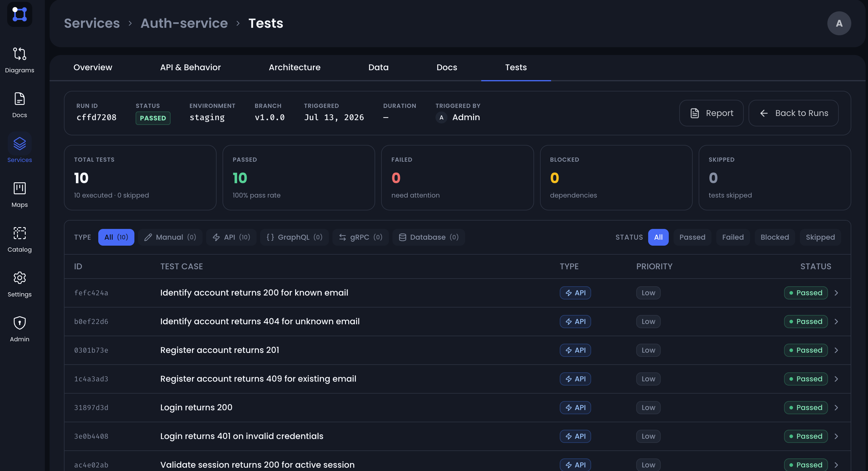Filter status by Passed
Screen dimensions: 868x471
point(692,237)
